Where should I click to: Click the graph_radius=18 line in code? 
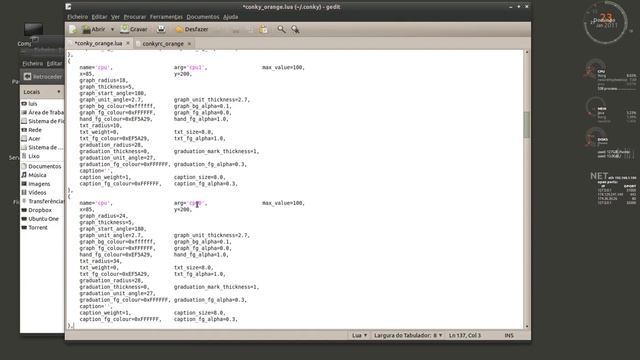tap(104, 80)
